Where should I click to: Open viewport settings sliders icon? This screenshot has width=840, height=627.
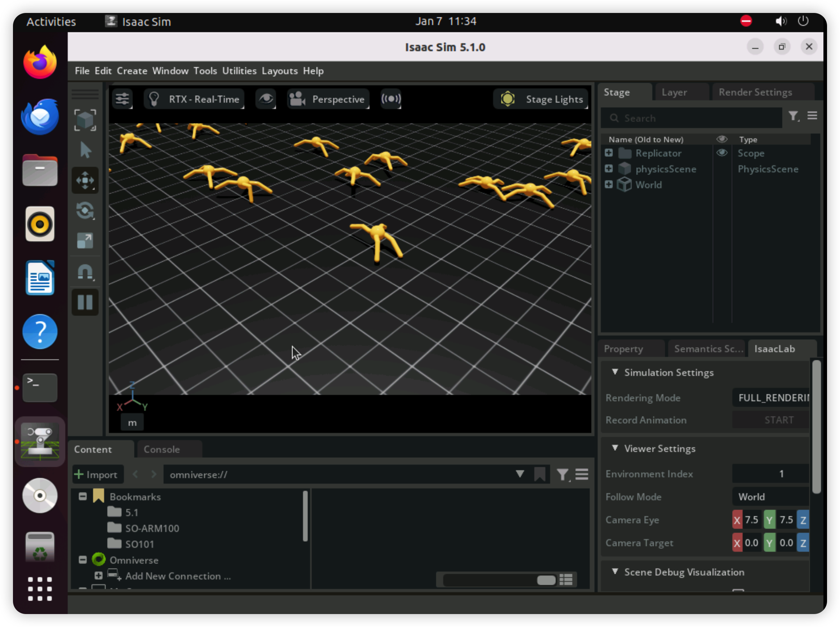(x=122, y=99)
